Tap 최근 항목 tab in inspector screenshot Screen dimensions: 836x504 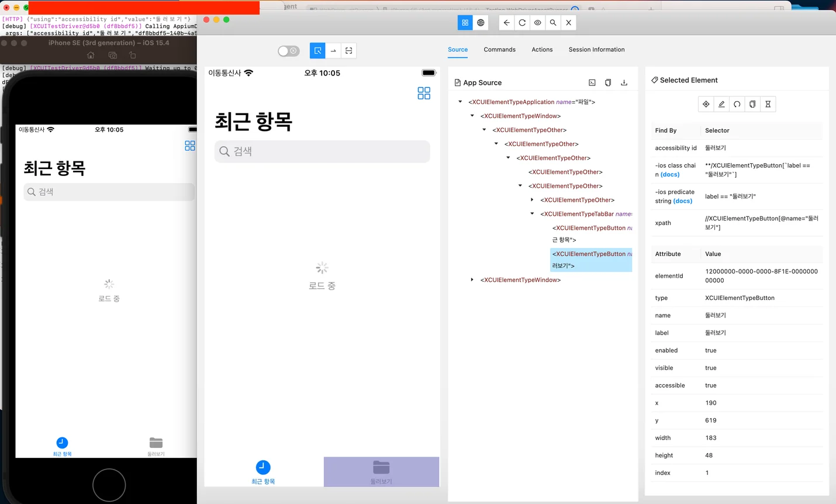point(263,472)
